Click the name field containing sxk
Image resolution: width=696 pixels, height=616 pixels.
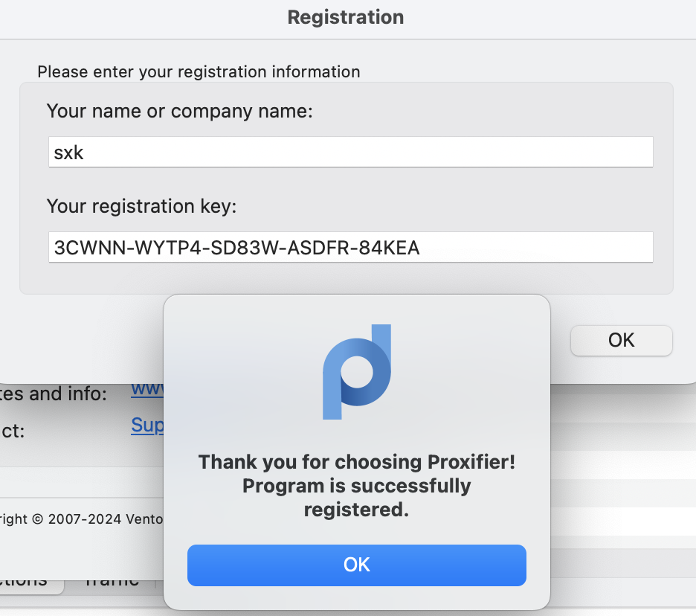[x=350, y=152]
